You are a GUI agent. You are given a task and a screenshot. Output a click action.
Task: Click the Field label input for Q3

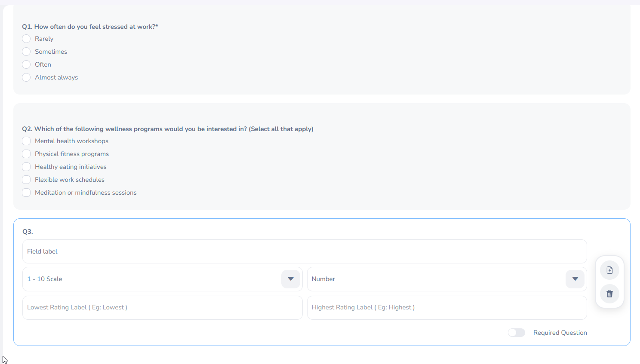pyautogui.click(x=305, y=251)
